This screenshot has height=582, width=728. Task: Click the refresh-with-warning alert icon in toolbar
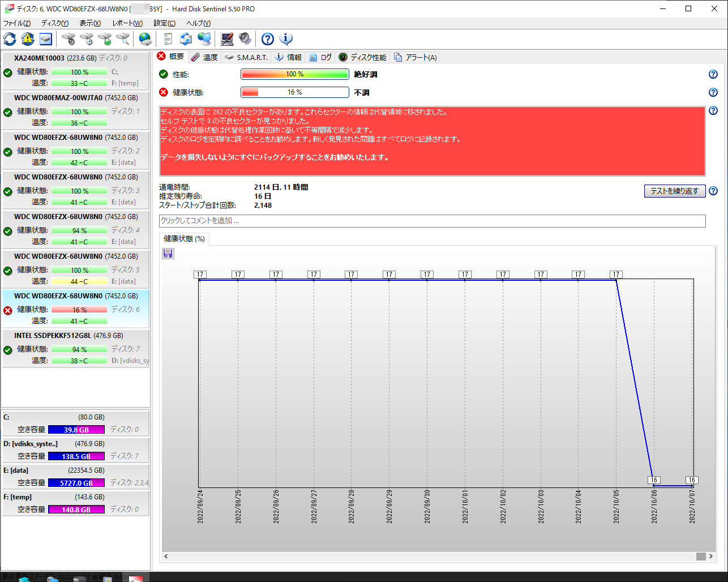(28, 38)
